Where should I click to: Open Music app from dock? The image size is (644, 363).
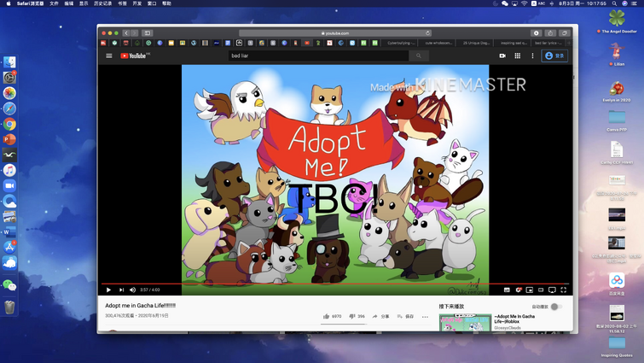(9, 170)
